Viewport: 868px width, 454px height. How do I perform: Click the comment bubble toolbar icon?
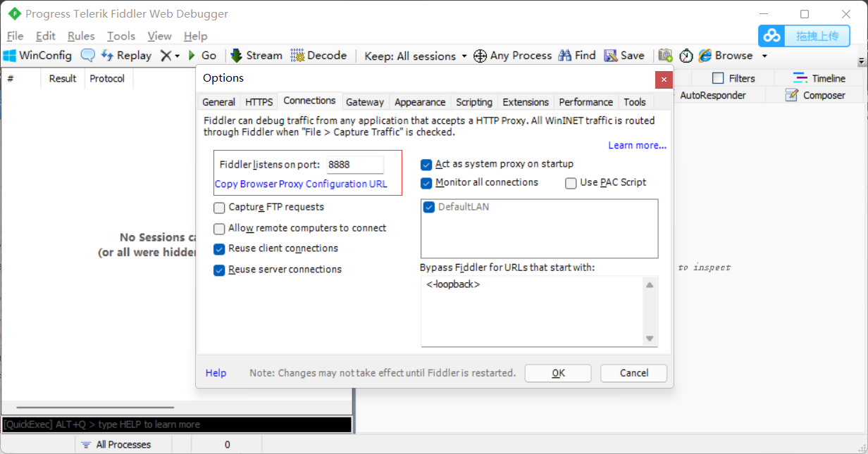click(x=88, y=56)
